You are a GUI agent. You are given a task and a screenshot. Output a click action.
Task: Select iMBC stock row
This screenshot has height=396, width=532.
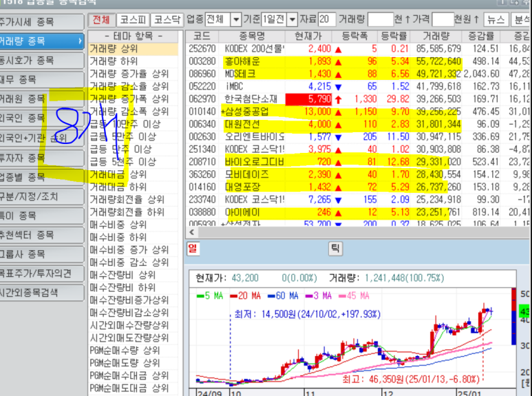click(x=357, y=87)
